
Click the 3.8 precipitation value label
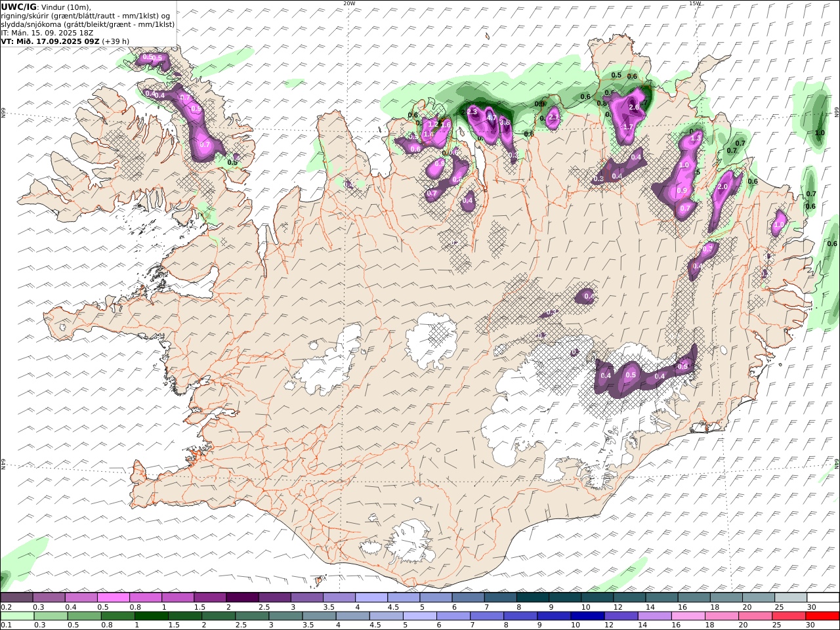pyautogui.click(x=505, y=122)
